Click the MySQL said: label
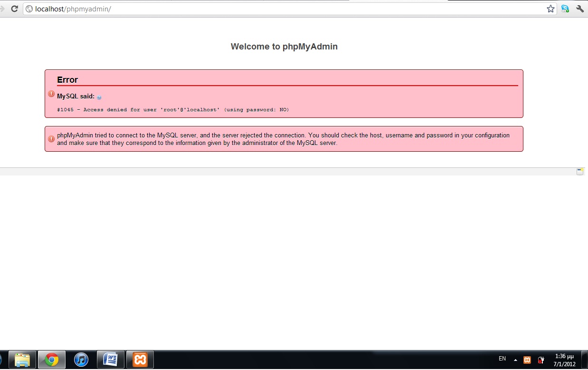Screen dimensions: 588x370 coord(76,96)
